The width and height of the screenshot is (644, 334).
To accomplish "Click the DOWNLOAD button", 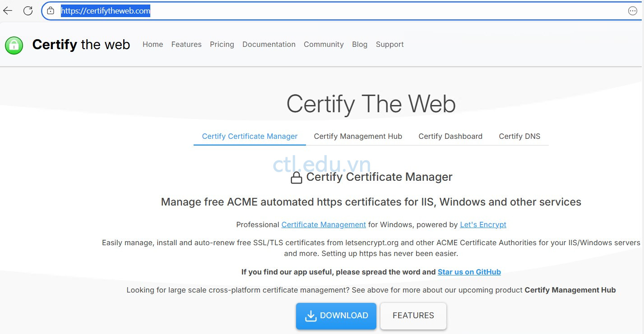I will pyautogui.click(x=336, y=316).
